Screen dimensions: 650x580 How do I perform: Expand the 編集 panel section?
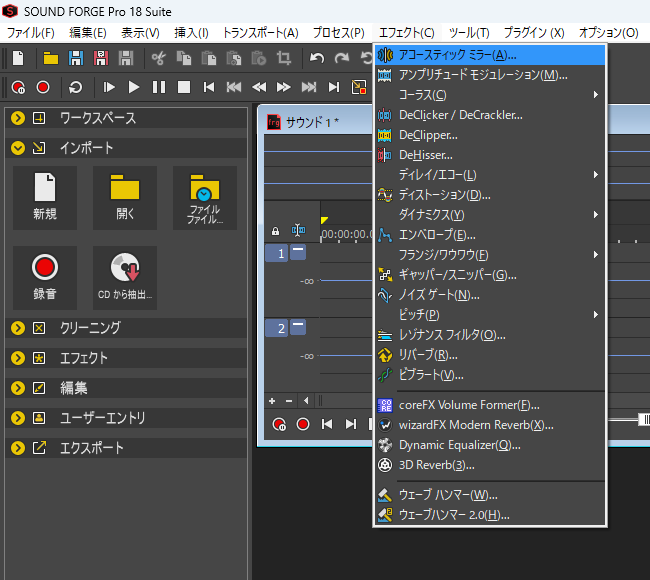click(x=18, y=388)
